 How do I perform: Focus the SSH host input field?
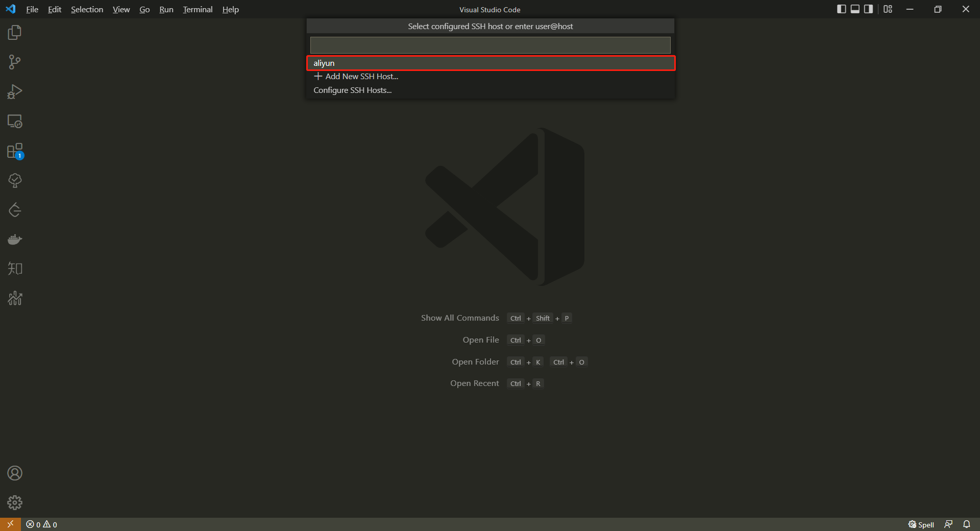coord(490,45)
